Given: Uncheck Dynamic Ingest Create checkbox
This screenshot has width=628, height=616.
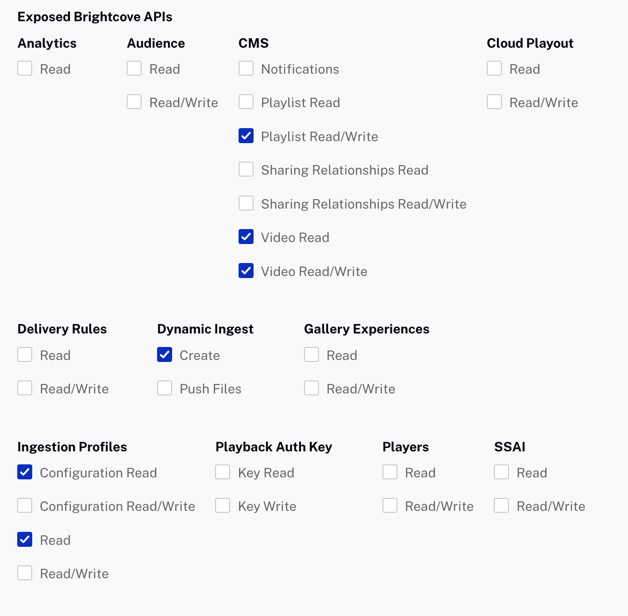Looking at the screenshot, I should [x=165, y=354].
